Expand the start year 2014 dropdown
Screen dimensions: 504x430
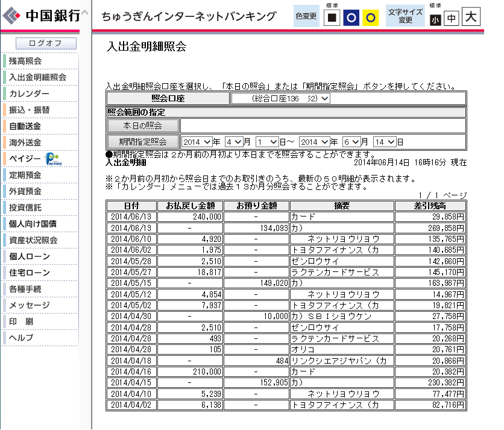click(x=197, y=142)
